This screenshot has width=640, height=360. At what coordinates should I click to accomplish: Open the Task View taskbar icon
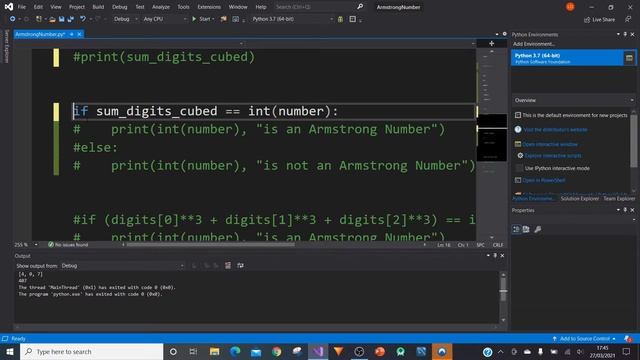[193, 351]
